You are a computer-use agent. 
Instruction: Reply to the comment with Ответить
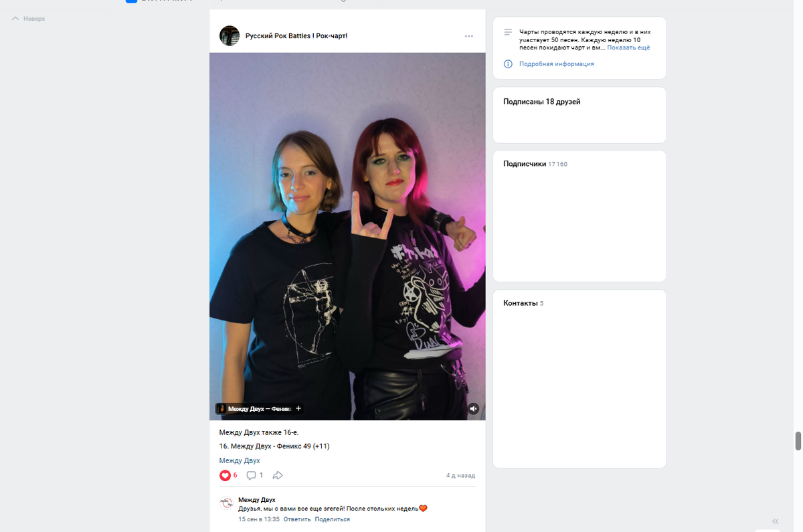(x=297, y=519)
